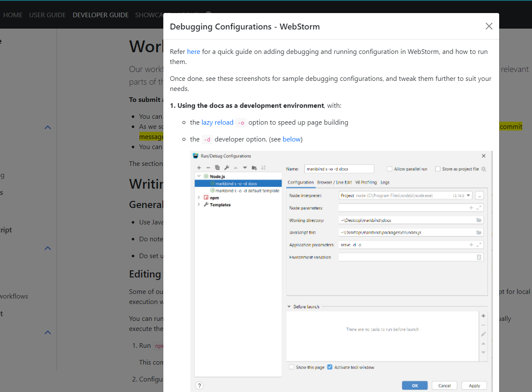Click the plus icon in the Node parameters field
Image resolution: width=532 pixels, height=392 pixels.
pyautogui.click(x=471, y=208)
